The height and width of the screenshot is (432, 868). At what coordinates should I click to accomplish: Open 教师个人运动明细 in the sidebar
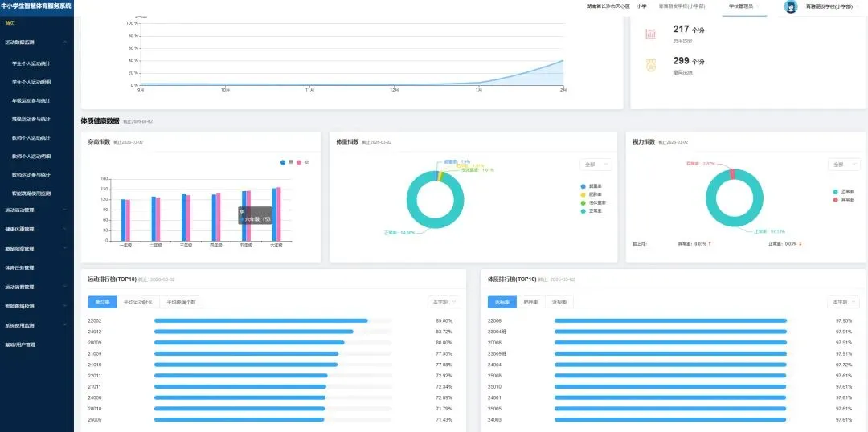point(31,157)
